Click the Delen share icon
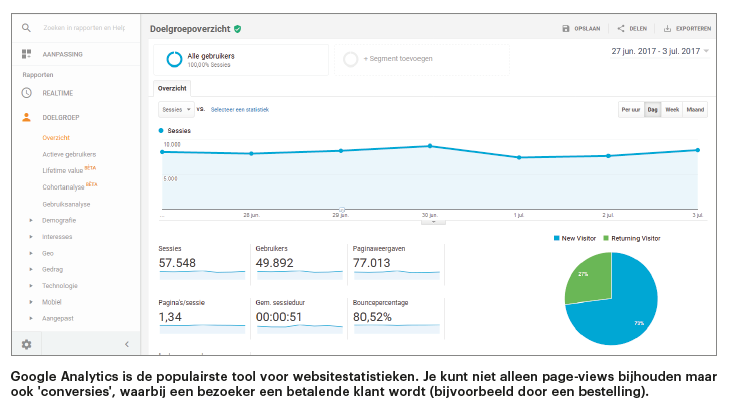This screenshot has width=731, height=409. (621, 29)
